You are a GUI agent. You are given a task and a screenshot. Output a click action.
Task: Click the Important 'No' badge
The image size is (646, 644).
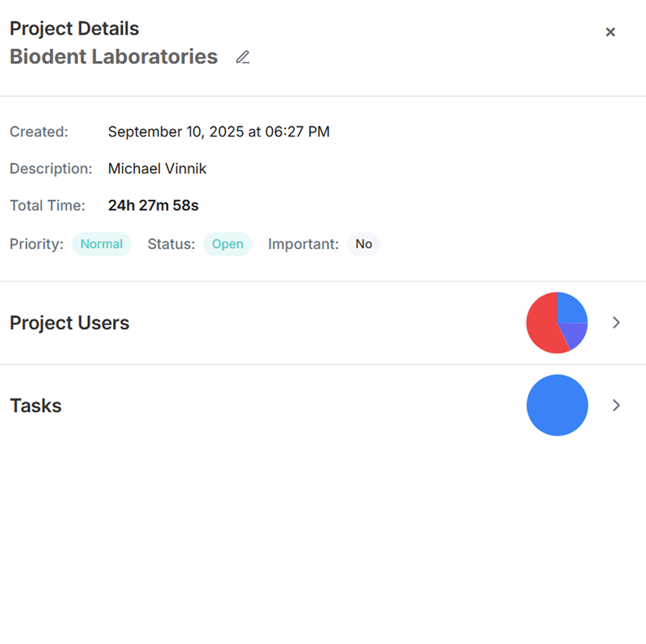(364, 244)
